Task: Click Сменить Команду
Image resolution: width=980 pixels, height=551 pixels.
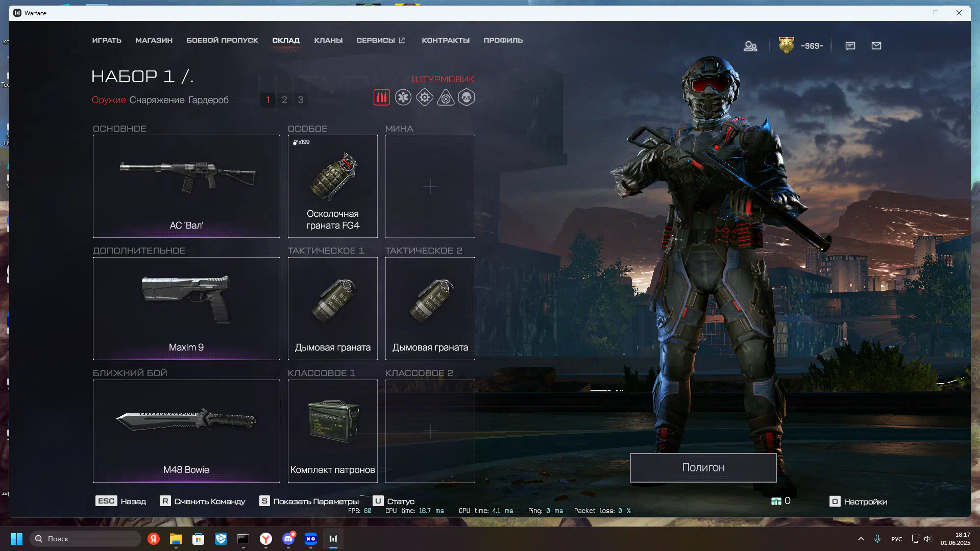Action: click(x=203, y=502)
